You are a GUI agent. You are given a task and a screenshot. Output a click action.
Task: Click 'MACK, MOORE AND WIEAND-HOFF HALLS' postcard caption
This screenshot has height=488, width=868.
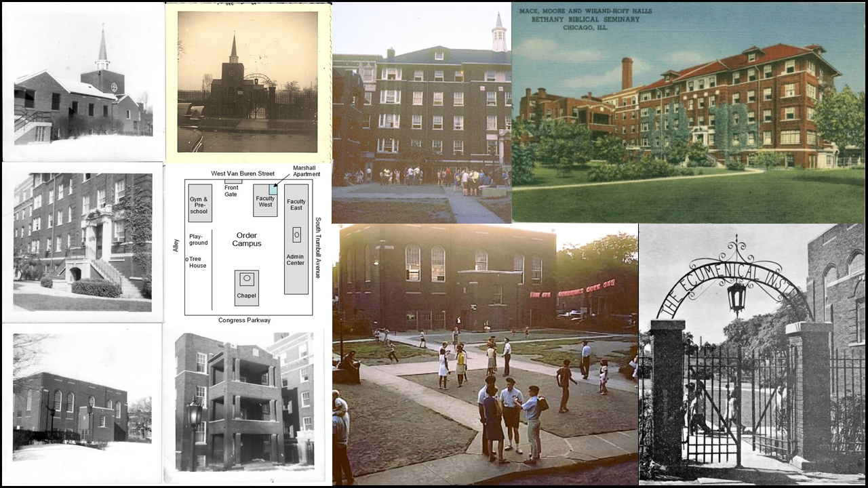coord(585,11)
